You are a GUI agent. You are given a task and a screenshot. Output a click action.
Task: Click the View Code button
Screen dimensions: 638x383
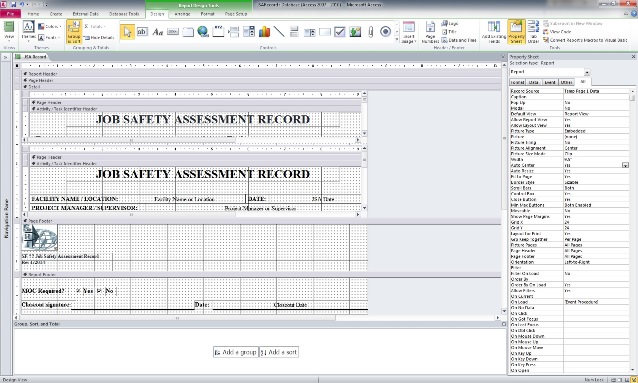click(x=557, y=32)
